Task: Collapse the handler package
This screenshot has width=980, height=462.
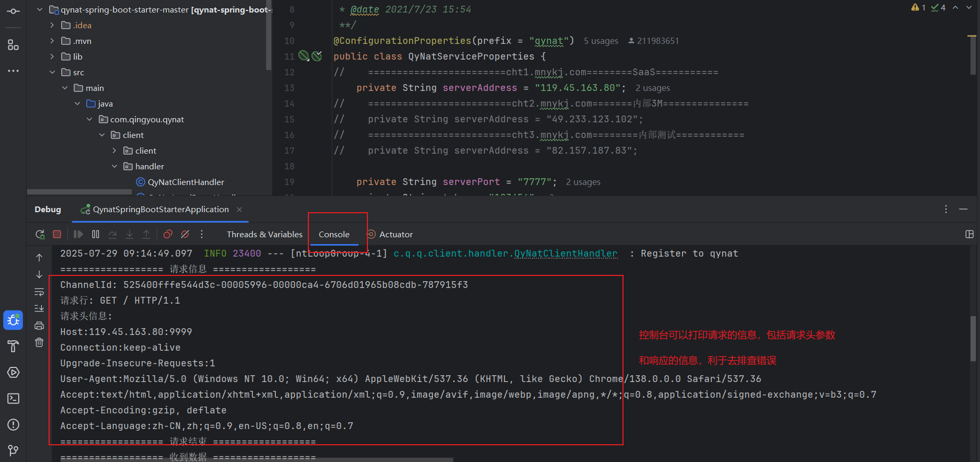Action: (x=114, y=166)
